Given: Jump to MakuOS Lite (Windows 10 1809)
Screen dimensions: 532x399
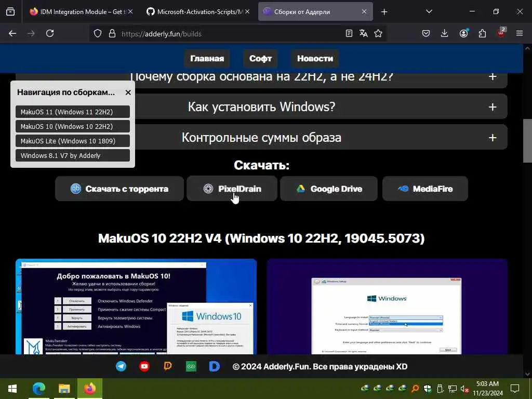Looking at the screenshot, I should [73, 141].
